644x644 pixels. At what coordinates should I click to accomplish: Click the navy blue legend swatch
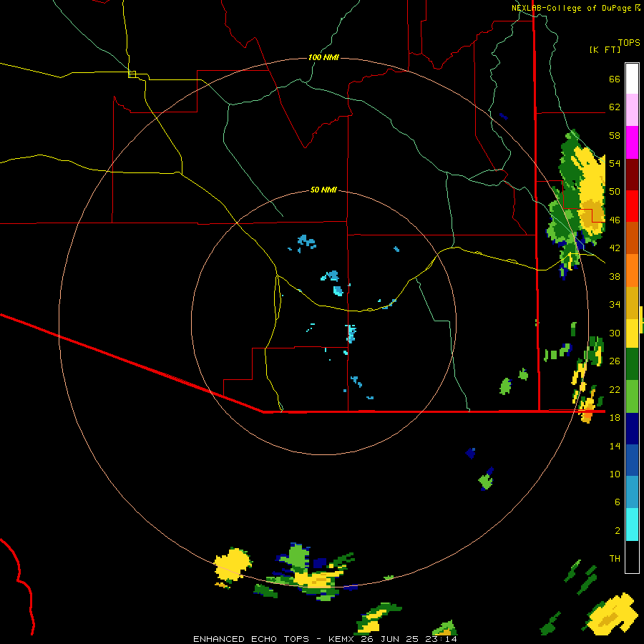632,429
